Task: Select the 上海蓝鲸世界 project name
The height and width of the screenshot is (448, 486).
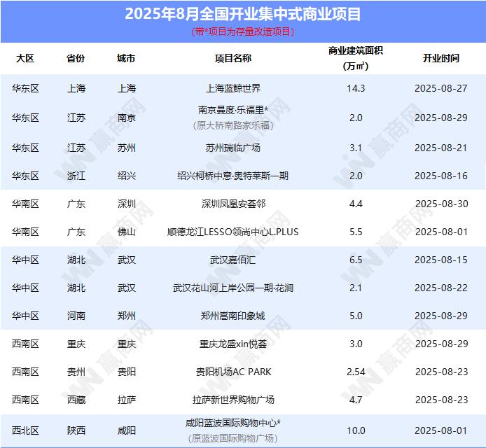Action: pyautogui.click(x=232, y=88)
